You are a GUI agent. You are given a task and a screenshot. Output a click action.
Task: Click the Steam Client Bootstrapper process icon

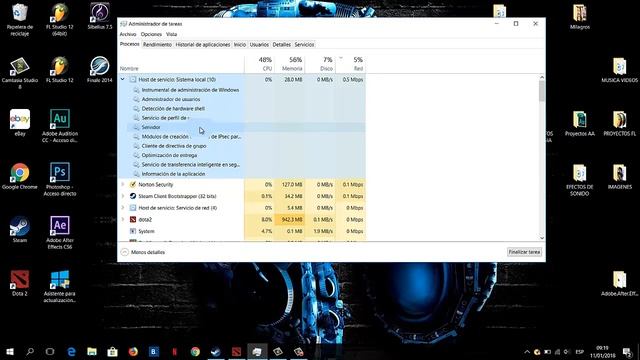pyautogui.click(x=133, y=196)
